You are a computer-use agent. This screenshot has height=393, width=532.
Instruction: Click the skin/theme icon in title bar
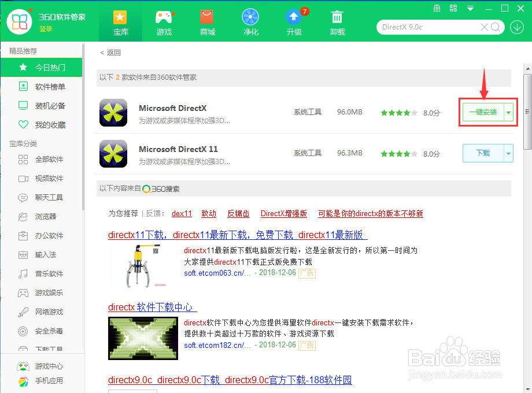tap(453, 9)
